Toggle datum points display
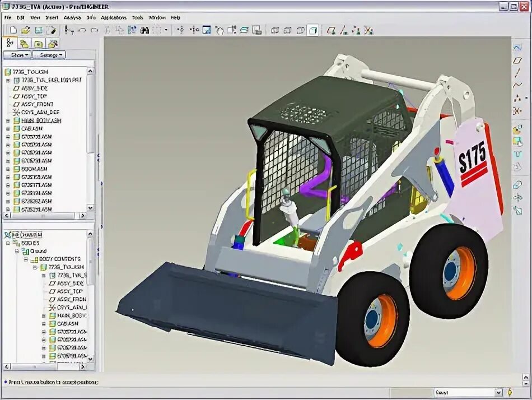Screen dimensions: 532x400 tap(356, 31)
